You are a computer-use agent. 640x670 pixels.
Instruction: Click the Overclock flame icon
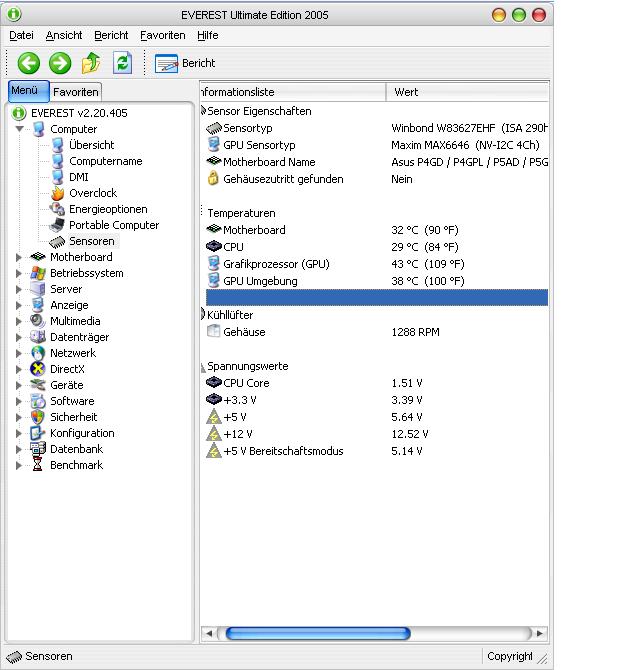click(x=57, y=193)
